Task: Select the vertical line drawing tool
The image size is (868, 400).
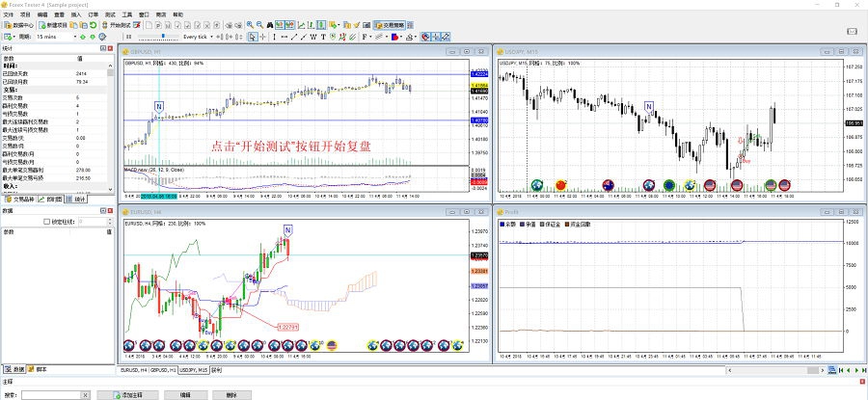Action: [274, 37]
